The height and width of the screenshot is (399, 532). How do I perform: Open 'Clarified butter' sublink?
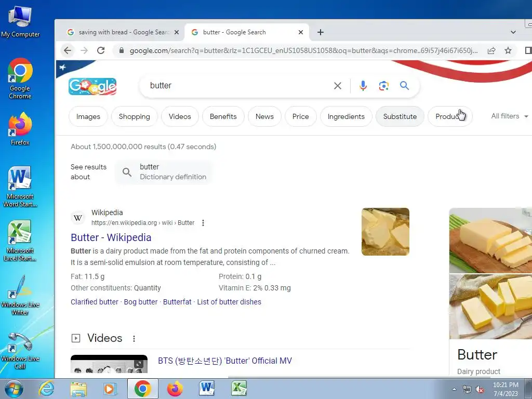point(95,302)
